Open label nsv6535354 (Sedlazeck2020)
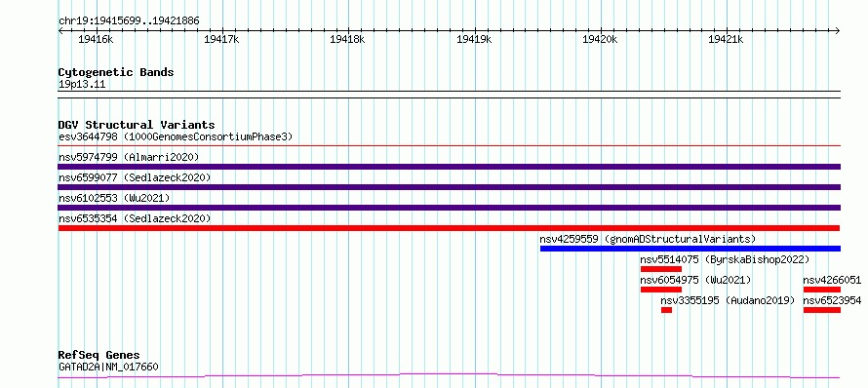The width and height of the screenshot is (868, 388). pos(135,218)
